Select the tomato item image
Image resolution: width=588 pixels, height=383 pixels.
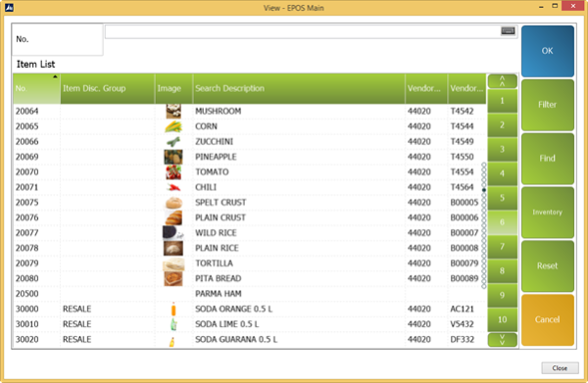click(x=173, y=172)
